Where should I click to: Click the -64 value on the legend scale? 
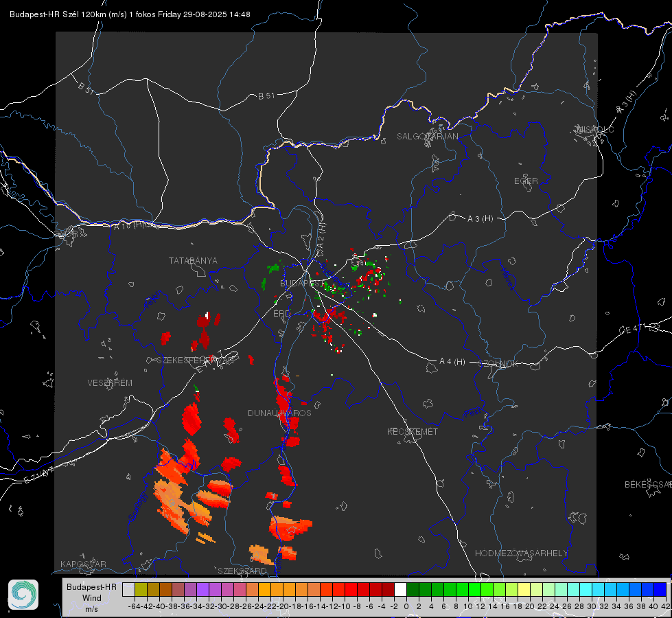point(134,606)
